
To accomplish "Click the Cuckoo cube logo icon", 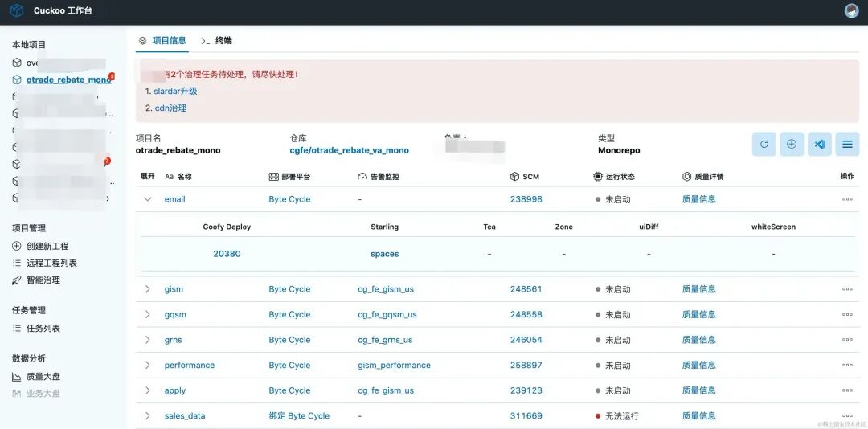I will pos(17,10).
